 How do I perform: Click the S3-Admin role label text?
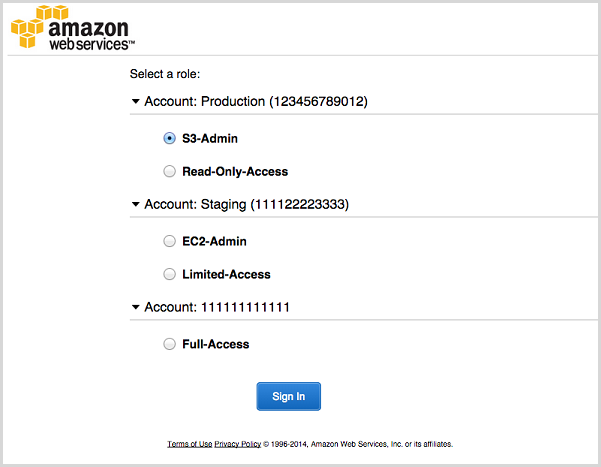click(x=210, y=138)
